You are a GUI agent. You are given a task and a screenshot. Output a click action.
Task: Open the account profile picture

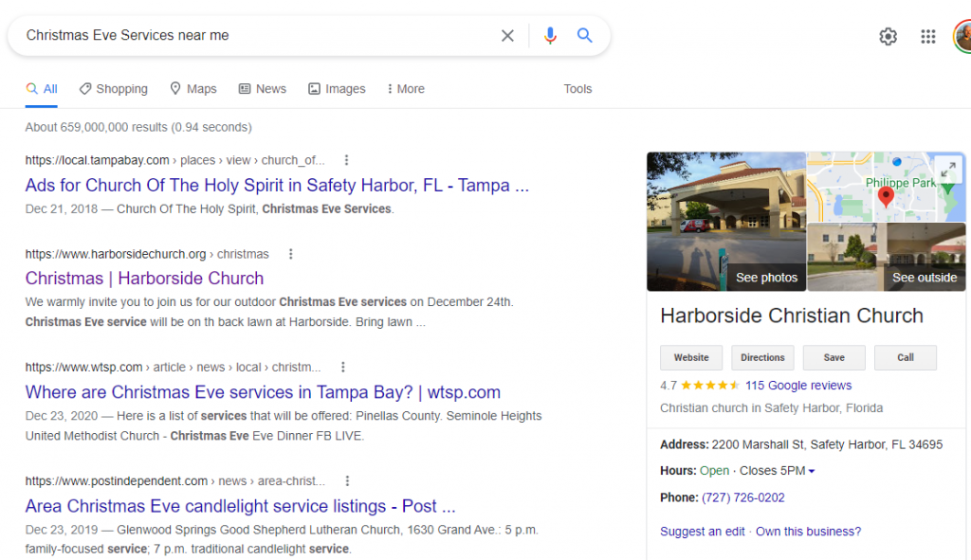coord(962,37)
